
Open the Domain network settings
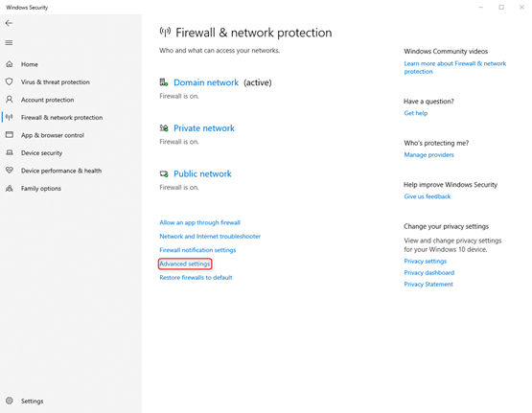click(206, 82)
